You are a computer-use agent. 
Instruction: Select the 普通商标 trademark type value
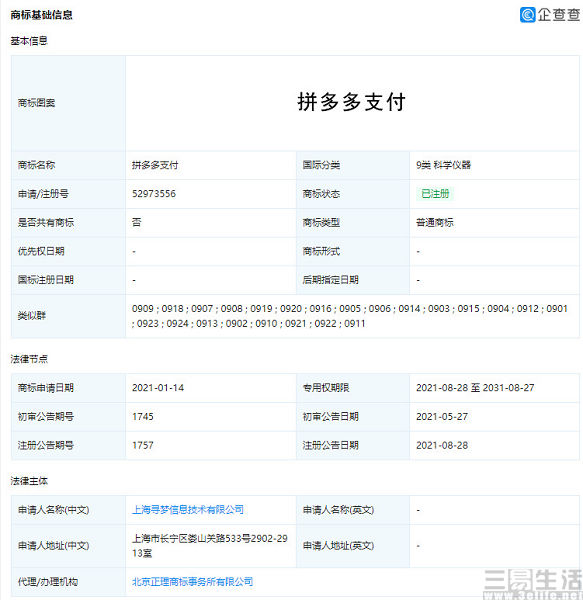(x=435, y=222)
